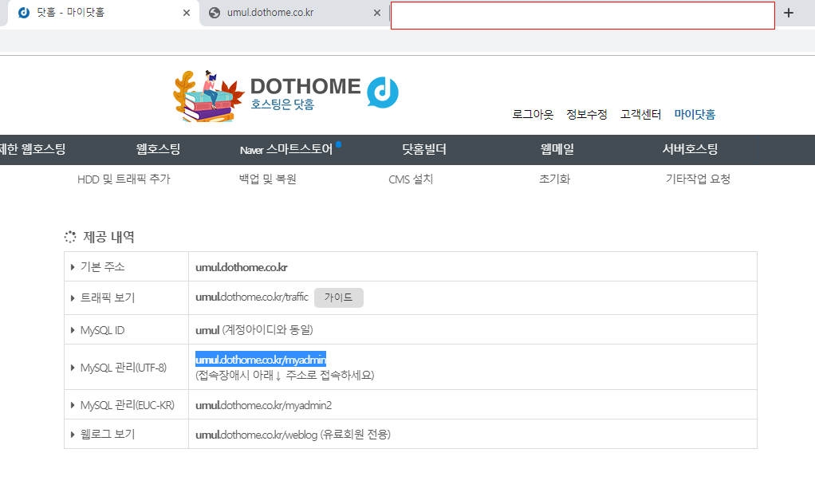Select 초기화 submenu
Image resolution: width=815 pixels, height=504 pixels.
[554, 179]
